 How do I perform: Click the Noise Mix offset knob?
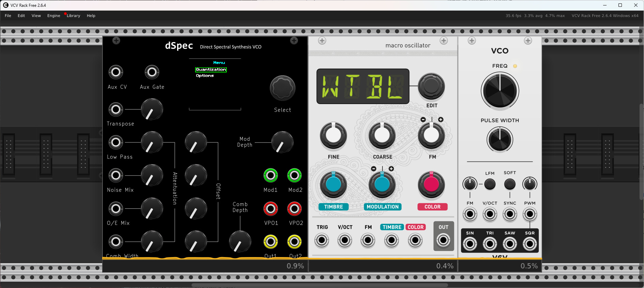point(196,175)
